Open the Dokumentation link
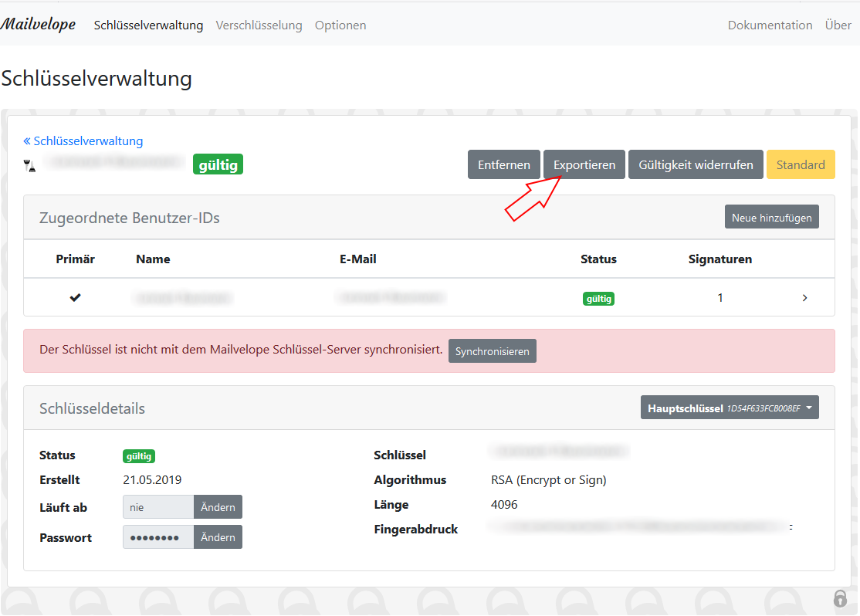The image size is (860, 616). coord(770,25)
